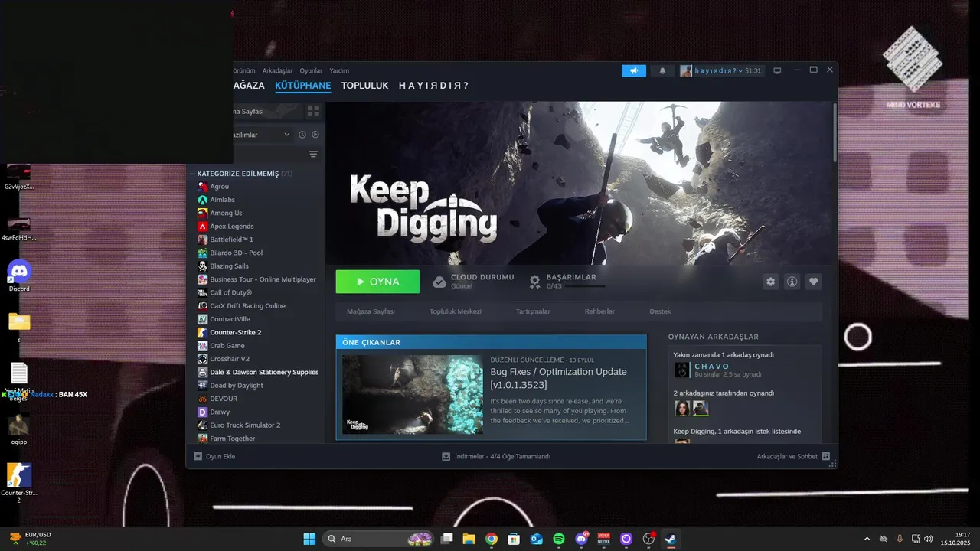
Task: Open Discord from the taskbar
Action: pos(581,539)
